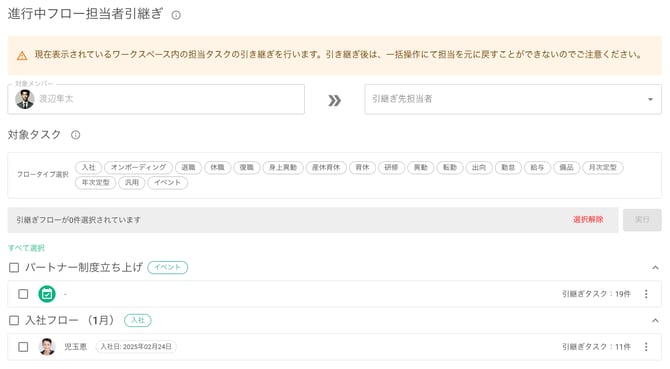The image size is (670, 369).
Task: Toggle the 勤怠 flow type chip
Action: click(508, 167)
